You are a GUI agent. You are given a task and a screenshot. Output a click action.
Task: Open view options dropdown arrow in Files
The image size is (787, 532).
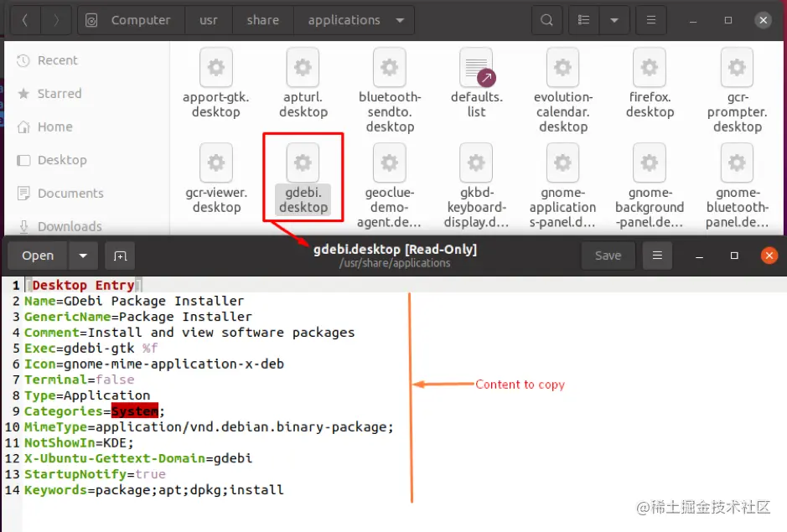(x=614, y=20)
